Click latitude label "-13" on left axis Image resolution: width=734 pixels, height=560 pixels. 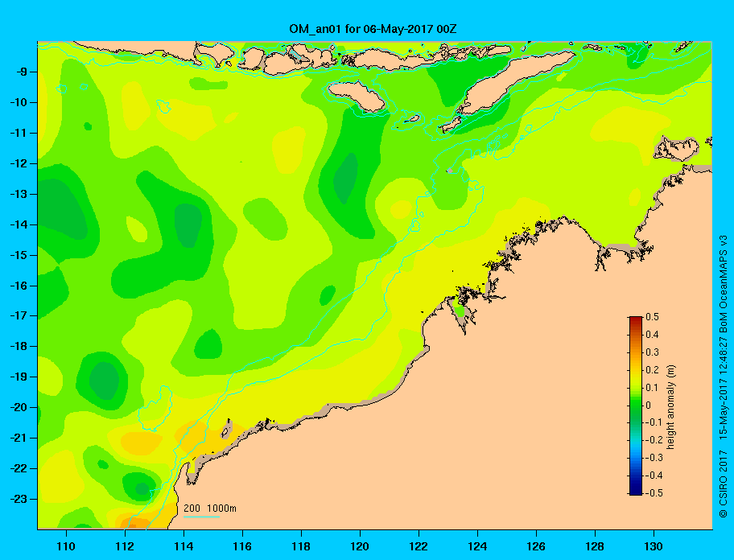pos(19,194)
